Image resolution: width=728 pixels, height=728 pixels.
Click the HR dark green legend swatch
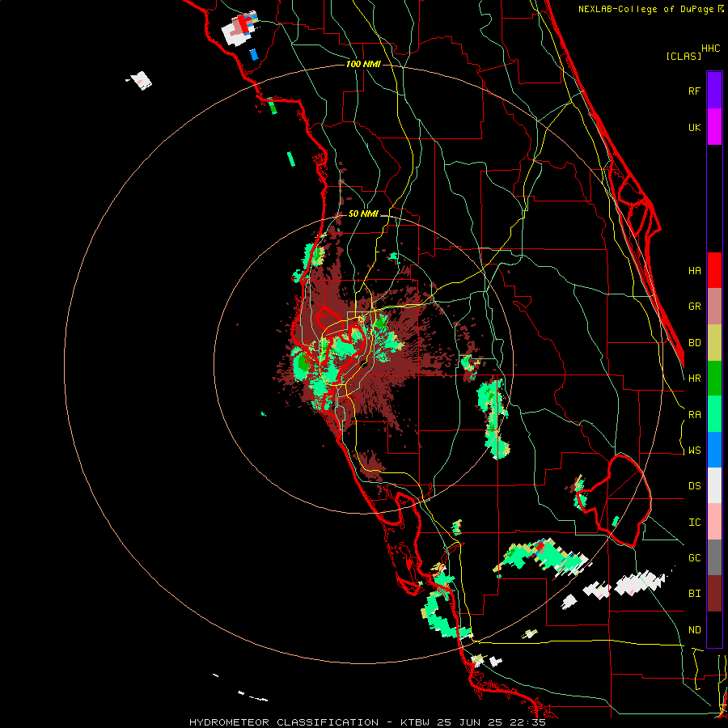pos(714,379)
